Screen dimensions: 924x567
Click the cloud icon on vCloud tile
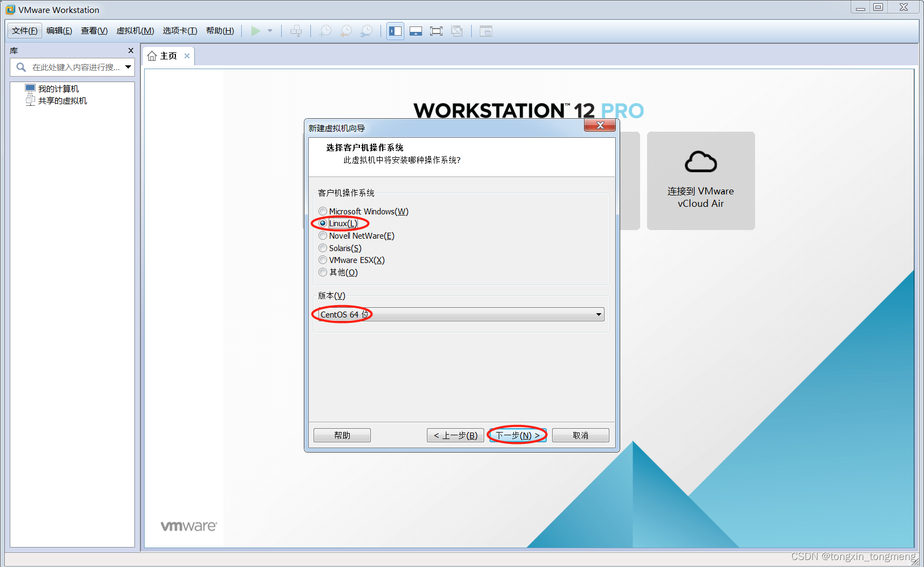click(x=701, y=161)
